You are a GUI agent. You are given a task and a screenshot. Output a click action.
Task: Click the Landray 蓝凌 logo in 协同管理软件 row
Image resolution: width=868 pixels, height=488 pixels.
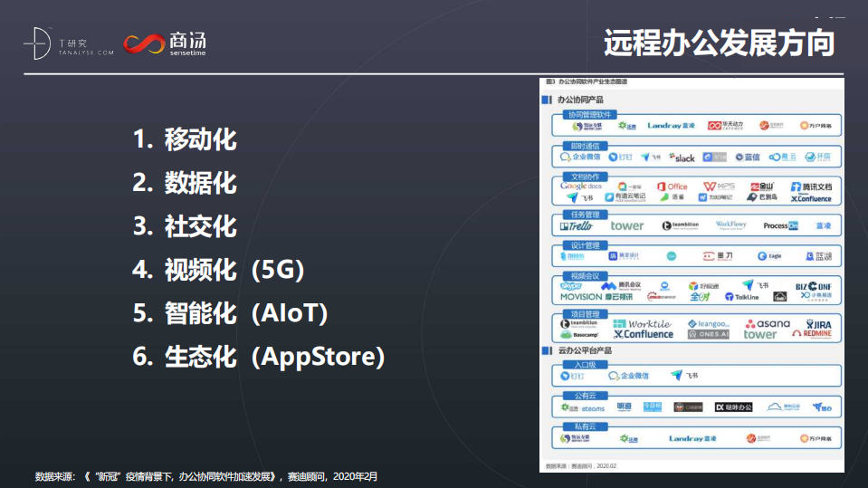point(671,126)
